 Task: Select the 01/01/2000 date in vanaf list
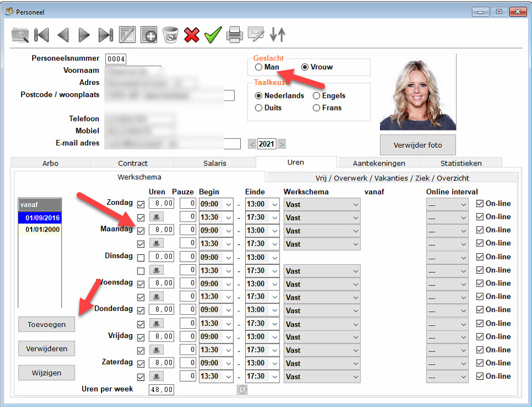(x=43, y=229)
